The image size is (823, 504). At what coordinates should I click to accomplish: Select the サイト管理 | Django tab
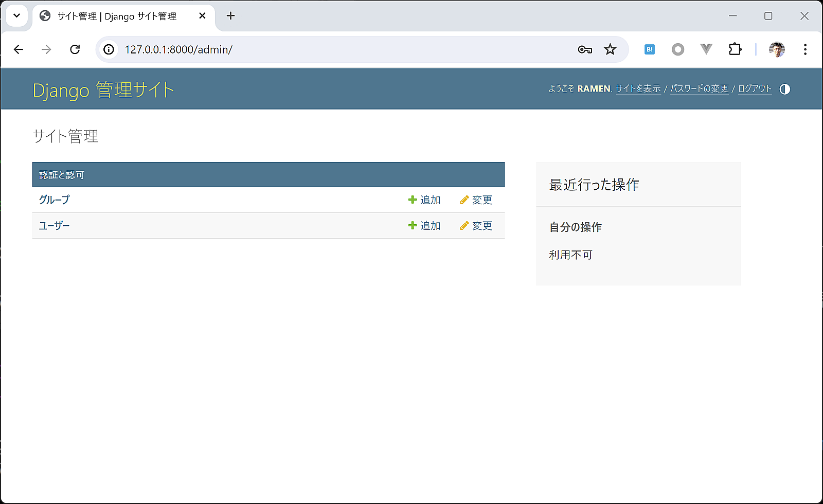pyautogui.click(x=123, y=16)
